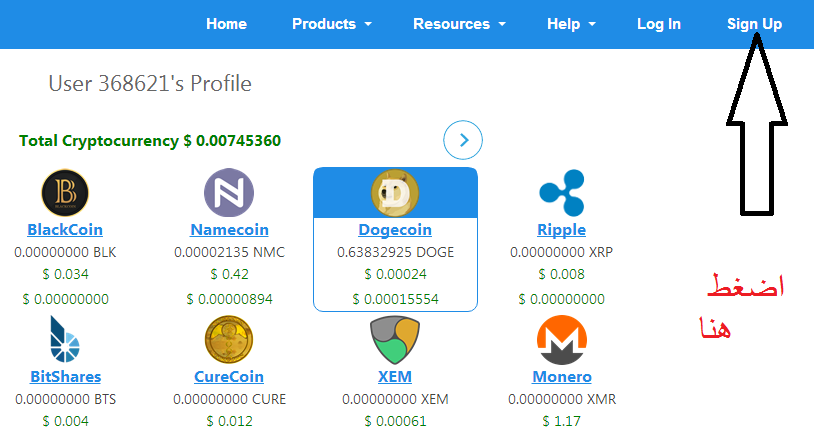Select the $ 0.42 Namecoin price
Viewport: 814px width, 440px height.
(x=229, y=274)
